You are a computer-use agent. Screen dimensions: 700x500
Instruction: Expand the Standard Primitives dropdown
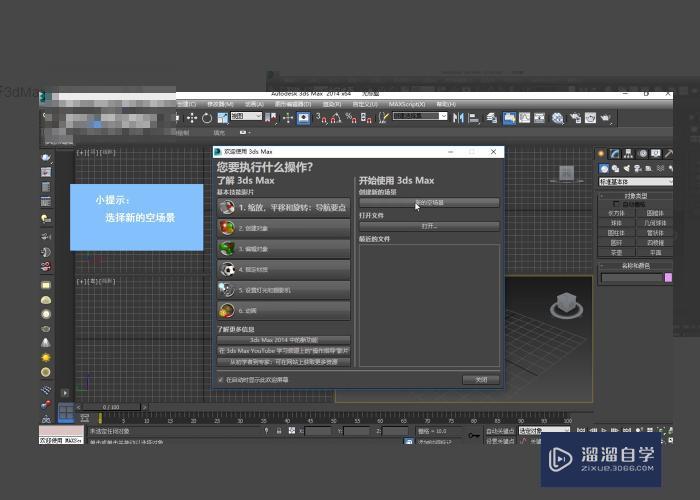(x=635, y=182)
